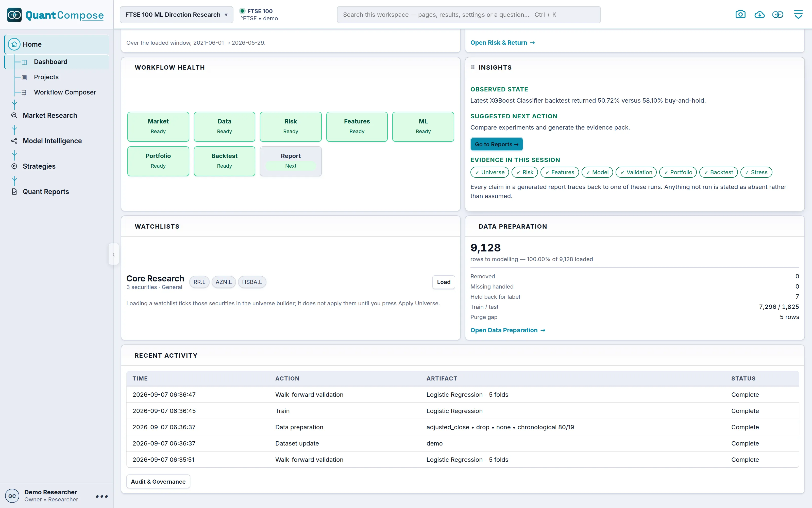Click the workspace search field
Image resolution: width=812 pixels, height=508 pixels.
point(469,15)
